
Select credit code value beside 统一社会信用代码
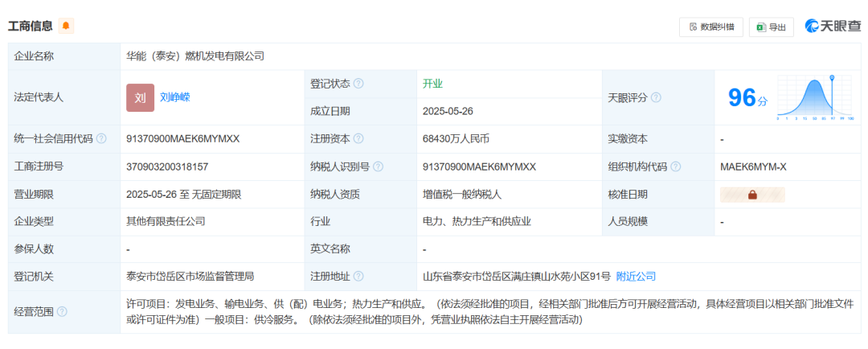coord(183,139)
